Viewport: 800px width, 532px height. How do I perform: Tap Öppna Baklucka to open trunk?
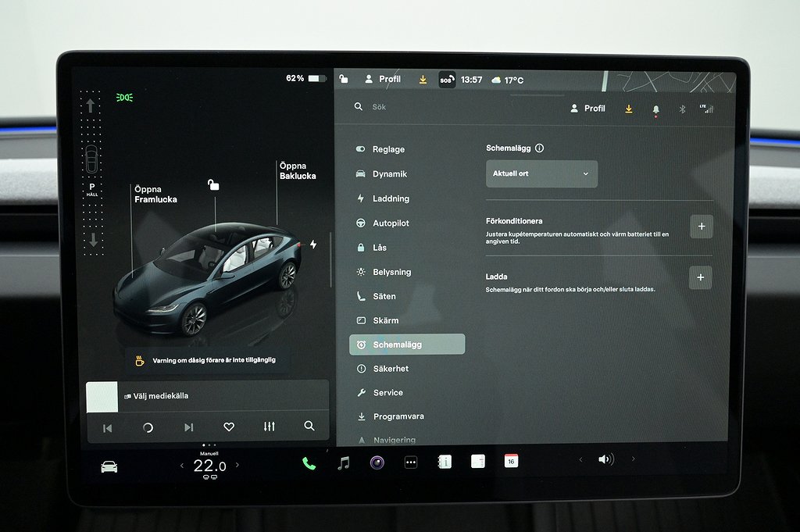point(298,171)
